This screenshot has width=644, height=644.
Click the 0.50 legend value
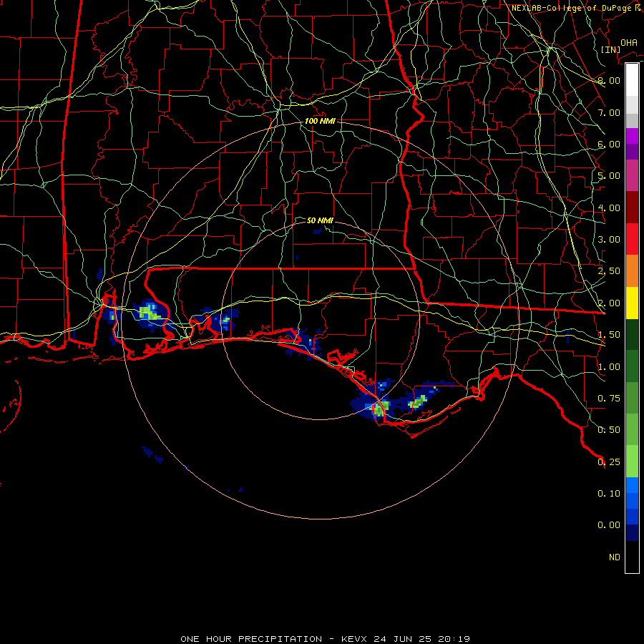[x=609, y=430]
